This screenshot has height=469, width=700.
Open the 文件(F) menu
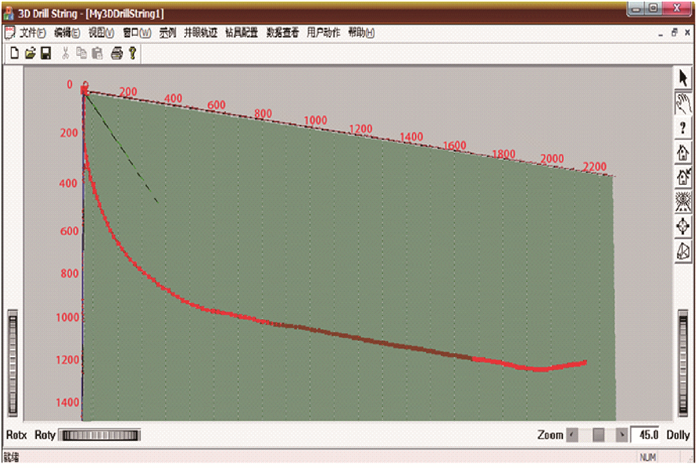pos(32,33)
